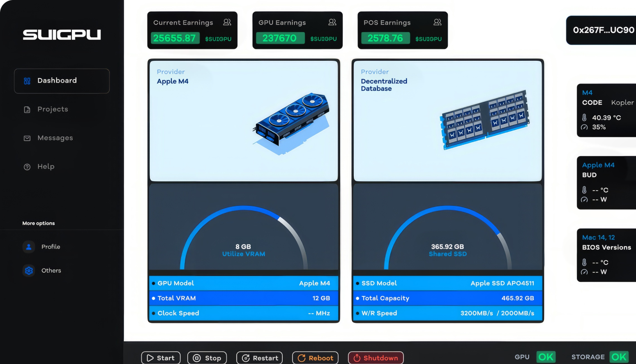Click the Profile avatar icon
This screenshot has height=364, width=636.
tap(29, 247)
